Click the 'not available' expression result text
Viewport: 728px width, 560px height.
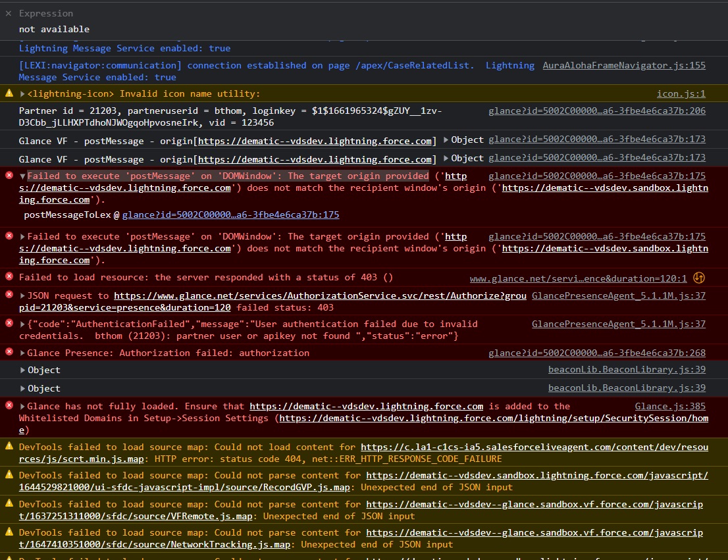click(54, 29)
